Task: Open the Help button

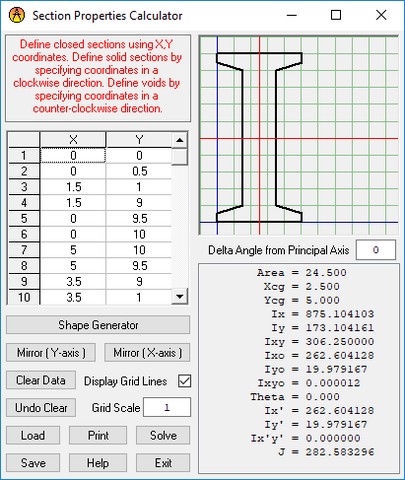Action: tap(98, 463)
